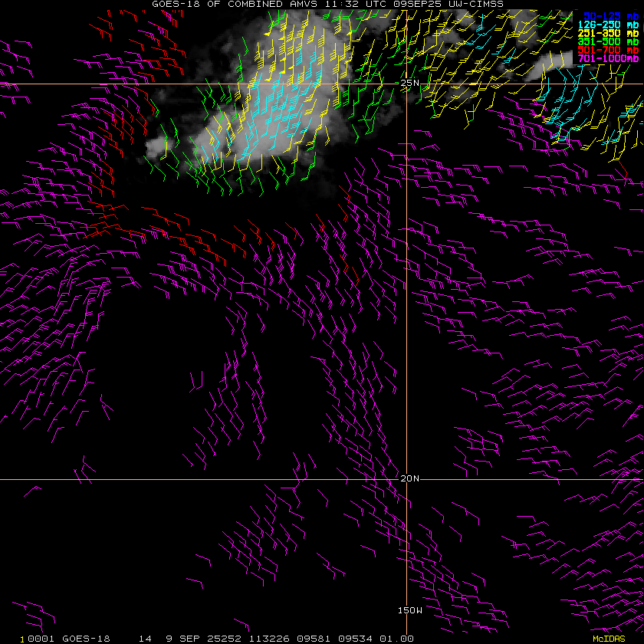Select the 701-1000mb magenta legend entry

click(x=608, y=58)
